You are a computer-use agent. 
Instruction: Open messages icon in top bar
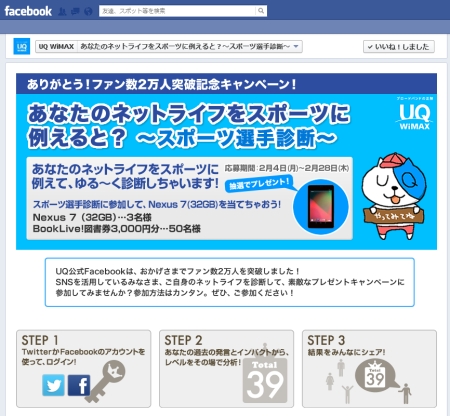tap(75, 12)
